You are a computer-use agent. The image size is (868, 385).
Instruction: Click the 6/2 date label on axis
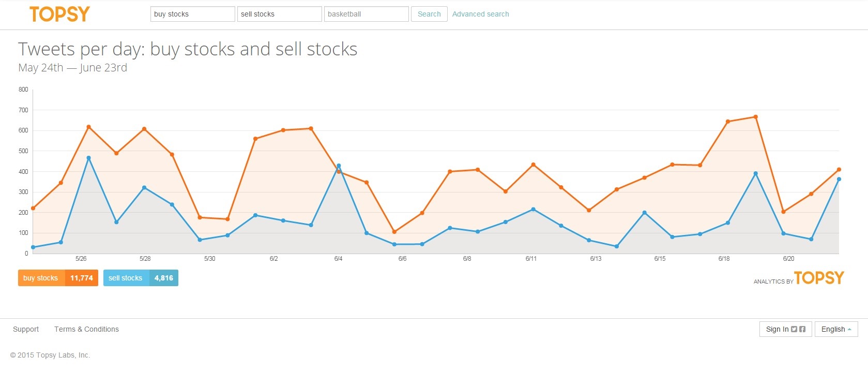[273, 259]
